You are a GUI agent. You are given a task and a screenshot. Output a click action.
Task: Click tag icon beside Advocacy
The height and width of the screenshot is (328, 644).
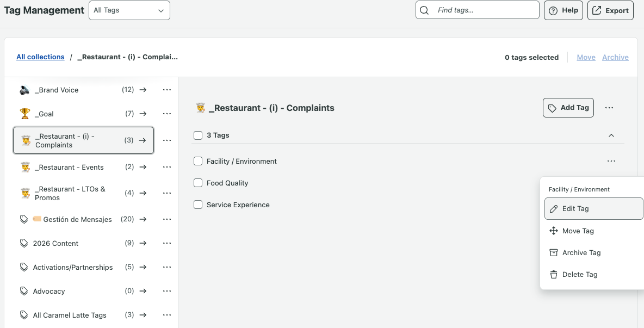click(x=24, y=291)
